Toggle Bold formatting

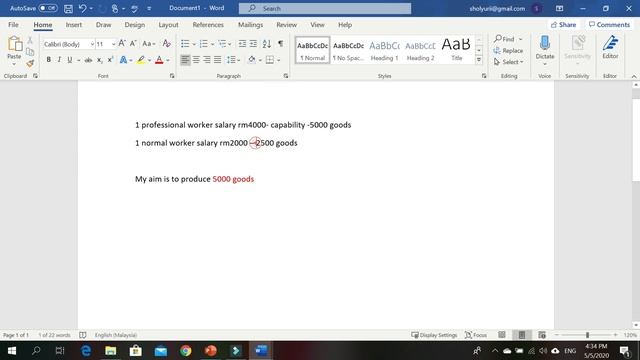click(49, 60)
